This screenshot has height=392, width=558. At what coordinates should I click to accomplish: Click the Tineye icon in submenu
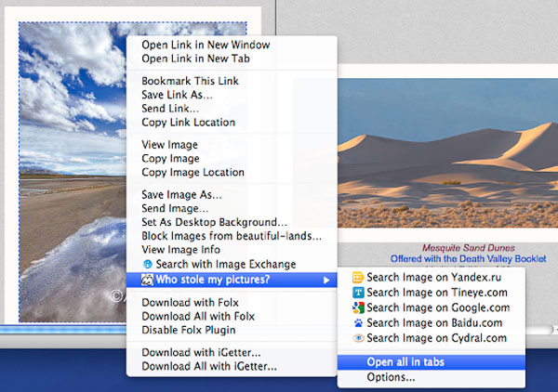click(358, 293)
